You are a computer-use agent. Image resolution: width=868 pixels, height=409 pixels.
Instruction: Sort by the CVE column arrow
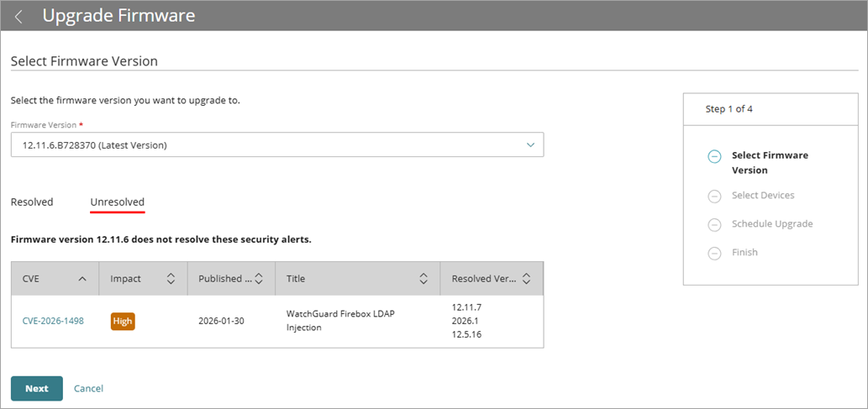tap(82, 279)
